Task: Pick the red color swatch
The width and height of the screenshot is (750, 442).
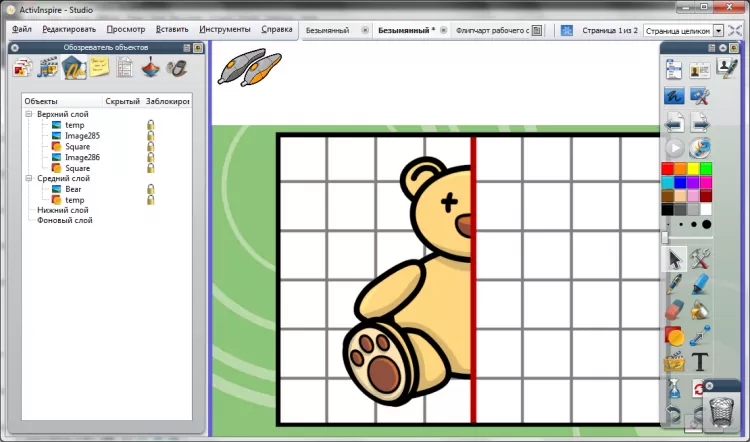Action: pyautogui.click(x=668, y=168)
